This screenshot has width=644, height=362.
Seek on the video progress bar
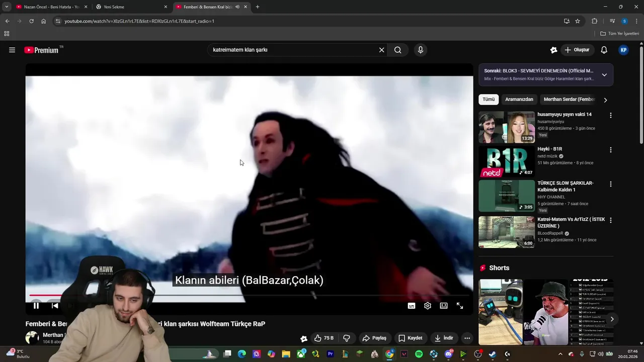(x=250, y=295)
